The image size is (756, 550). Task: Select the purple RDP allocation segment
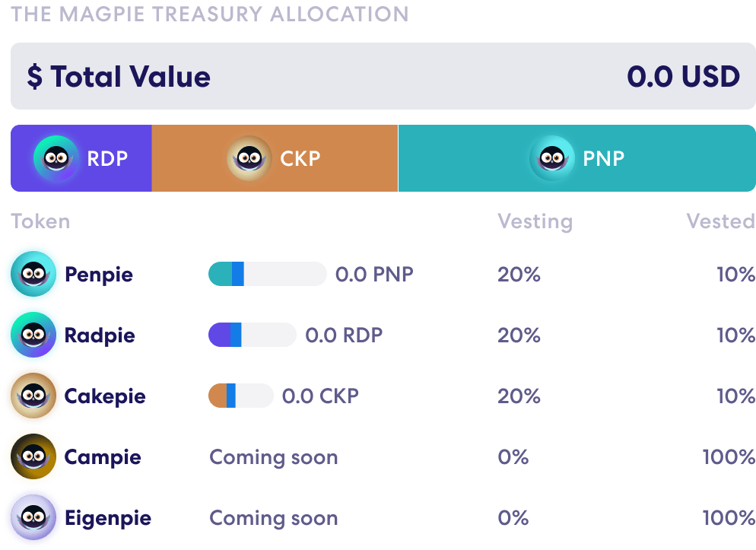point(81,158)
